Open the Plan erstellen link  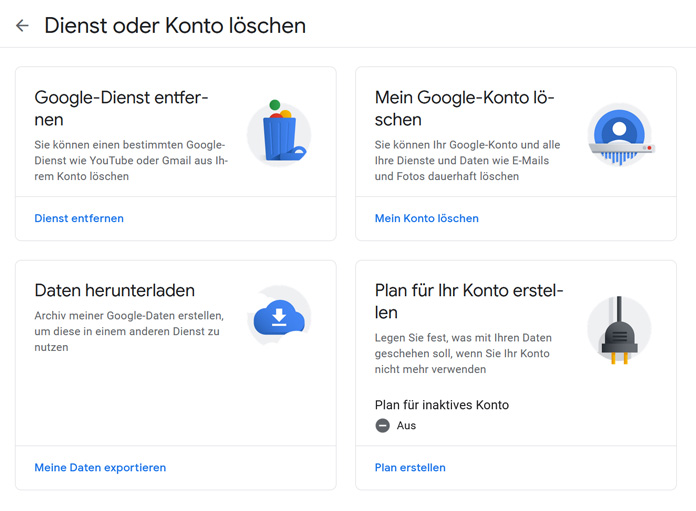(410, 467)
